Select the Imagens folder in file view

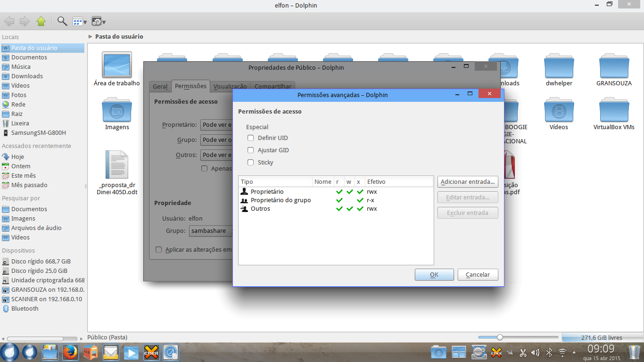click(117, 114)
